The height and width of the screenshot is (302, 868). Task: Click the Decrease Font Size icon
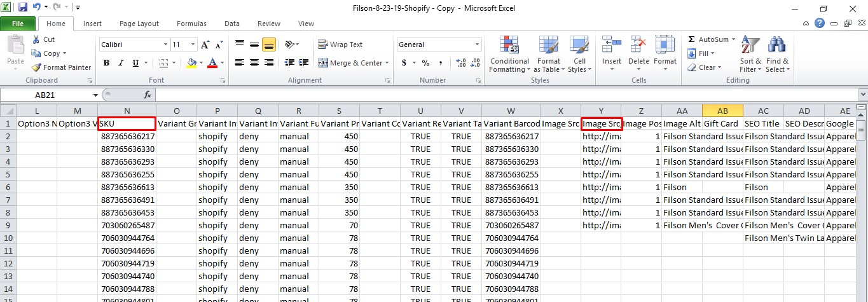tap(219, 45)
